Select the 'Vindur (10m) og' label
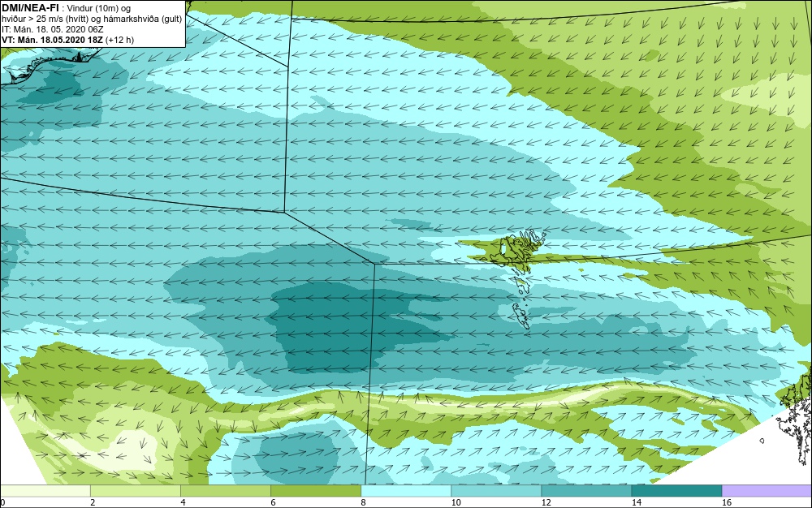This screenshot has height=508, width=812. click(x=99, y=8)
